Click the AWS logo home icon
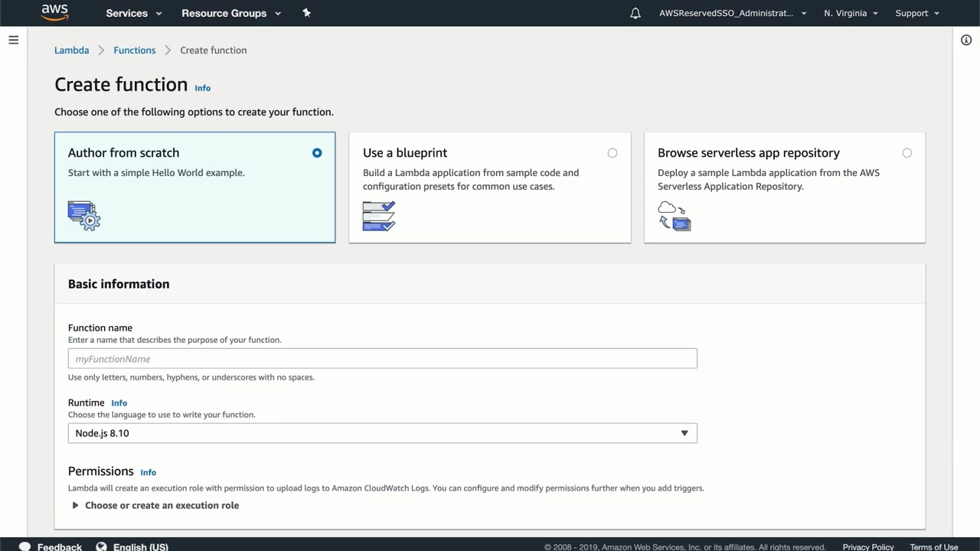The height and width of the screenshot is (551, 980). (55, 12)
